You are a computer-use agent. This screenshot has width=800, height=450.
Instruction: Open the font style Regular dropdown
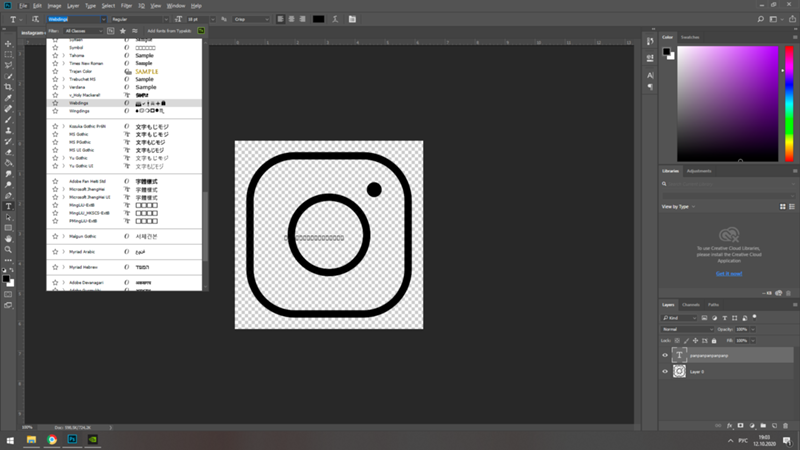(166, 19)
